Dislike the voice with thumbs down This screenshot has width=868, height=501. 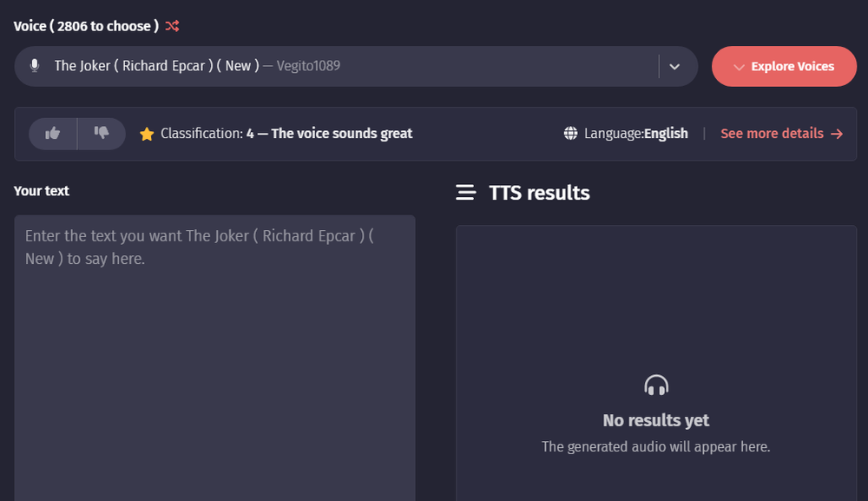(x=102, y=134)
